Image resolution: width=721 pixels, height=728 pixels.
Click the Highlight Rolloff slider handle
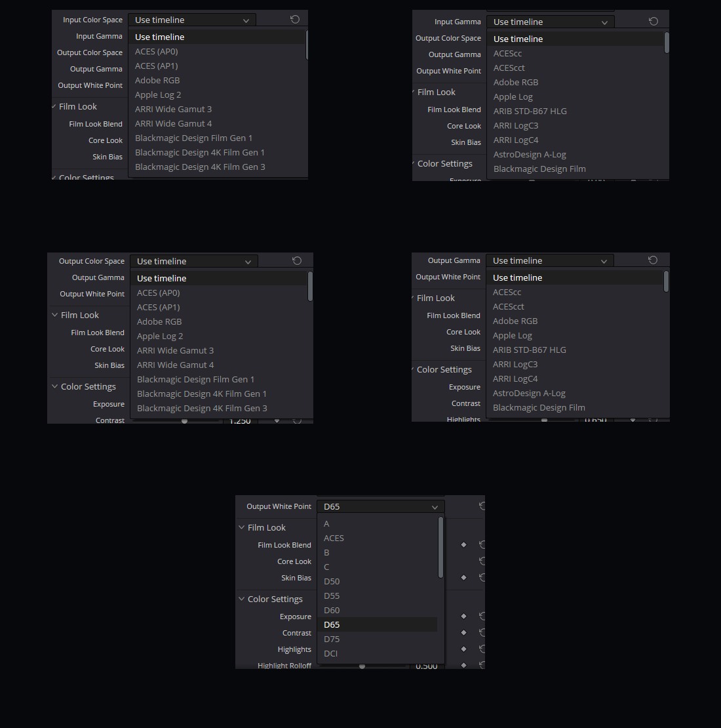[x=362, y=666]
